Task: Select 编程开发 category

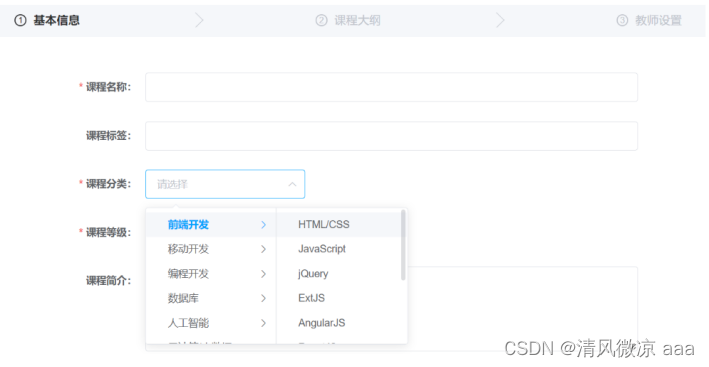Action: coord(211,274)
